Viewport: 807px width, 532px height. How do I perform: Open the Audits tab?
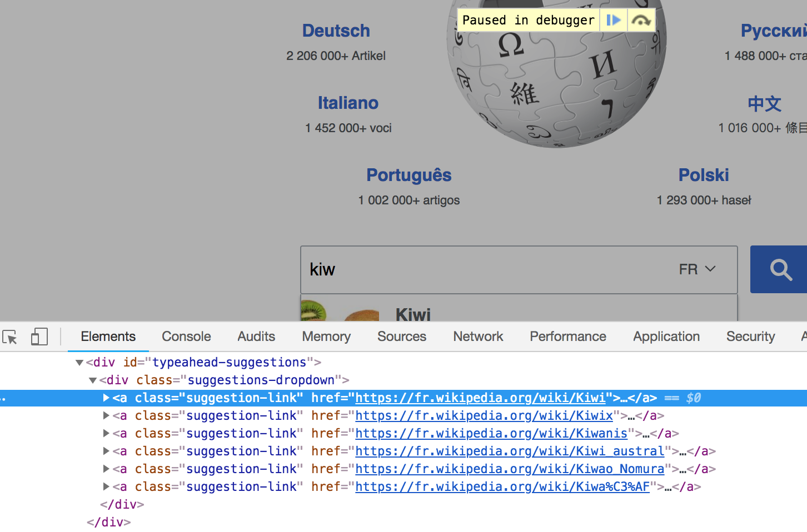[x=256, y=337]
